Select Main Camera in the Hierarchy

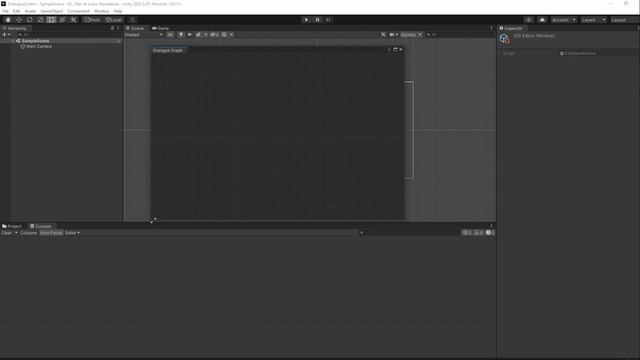pyautogui.click(x=39, y=47)
